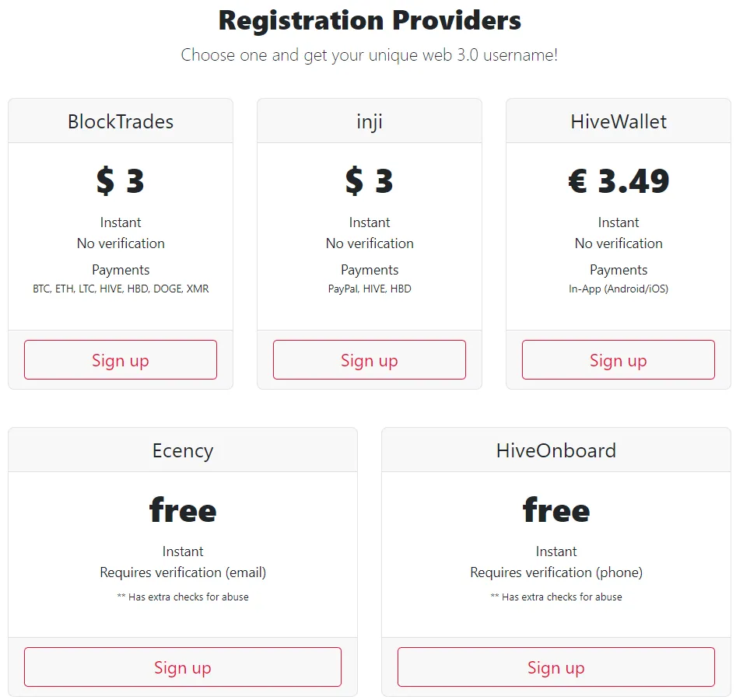Viewport: 736px width, 700px height.
Task: Click the € 3.49 HiveWallet price
Action: pyautogui.click(x=619, y=180)
